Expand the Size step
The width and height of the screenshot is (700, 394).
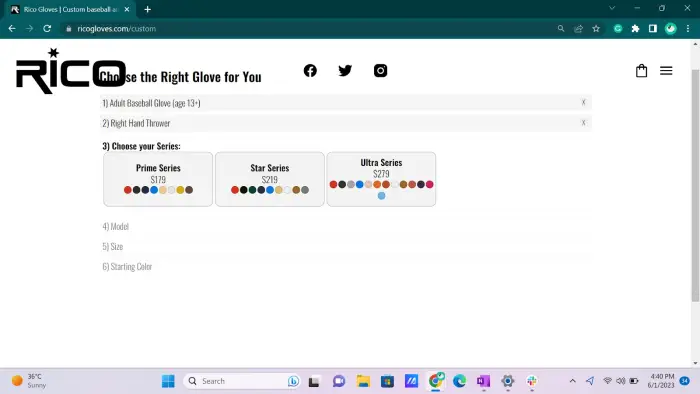[112, 246]
